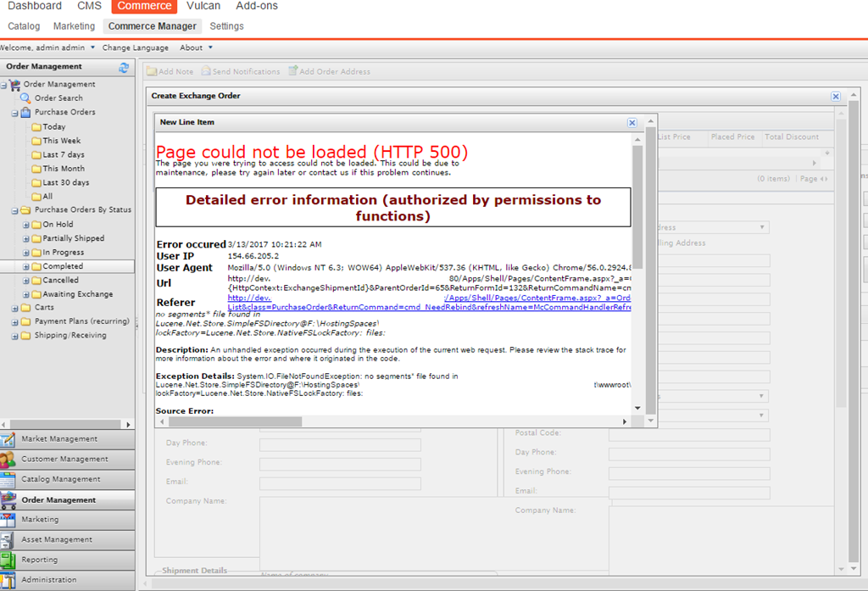Select the Partially Shipped folder
This screenshot has height=591, width=868.
pos(73,238)
